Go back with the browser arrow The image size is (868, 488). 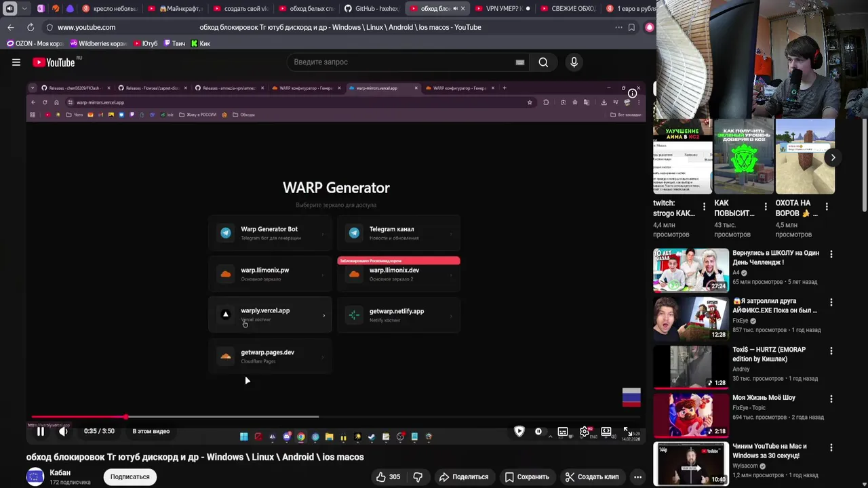(x=10, y=27)
